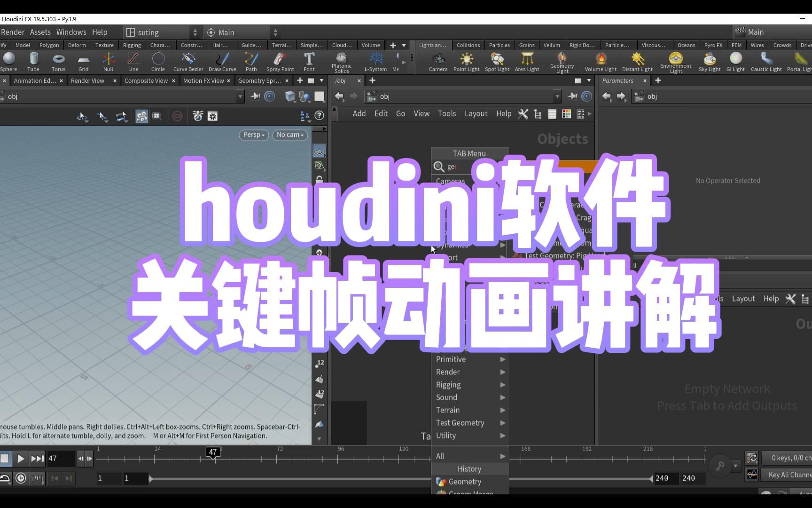Add a Camera from the shelf
812x508 pixels.
(x=438, y=62)
